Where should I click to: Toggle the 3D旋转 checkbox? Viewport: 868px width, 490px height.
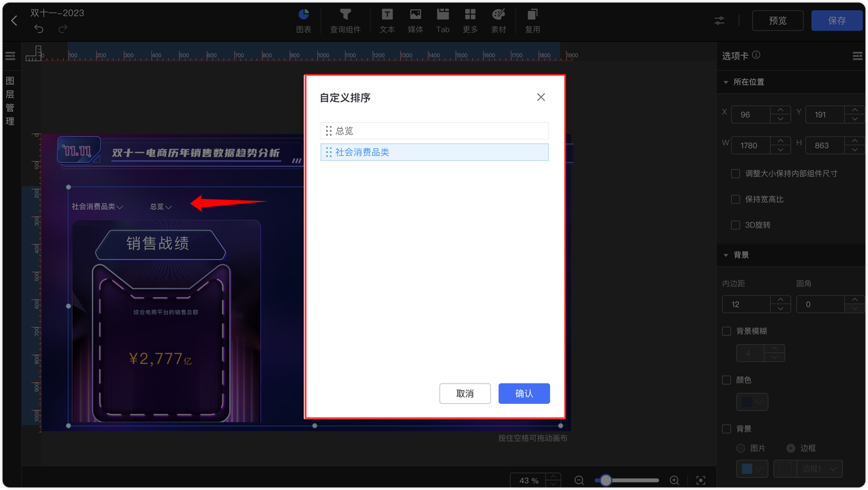pyautogui.click(x=736, y=225)
